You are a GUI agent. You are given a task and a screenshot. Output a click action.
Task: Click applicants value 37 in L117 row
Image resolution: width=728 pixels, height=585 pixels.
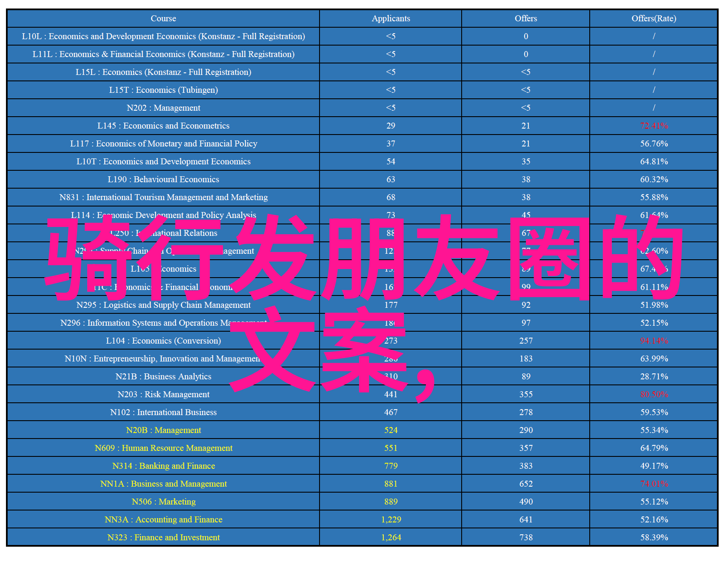click(x=391, y=143)
